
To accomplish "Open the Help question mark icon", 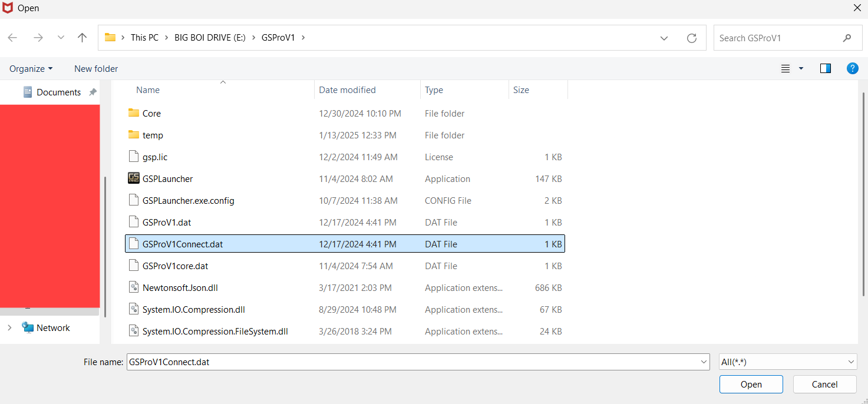I will [x=852, y=68].
